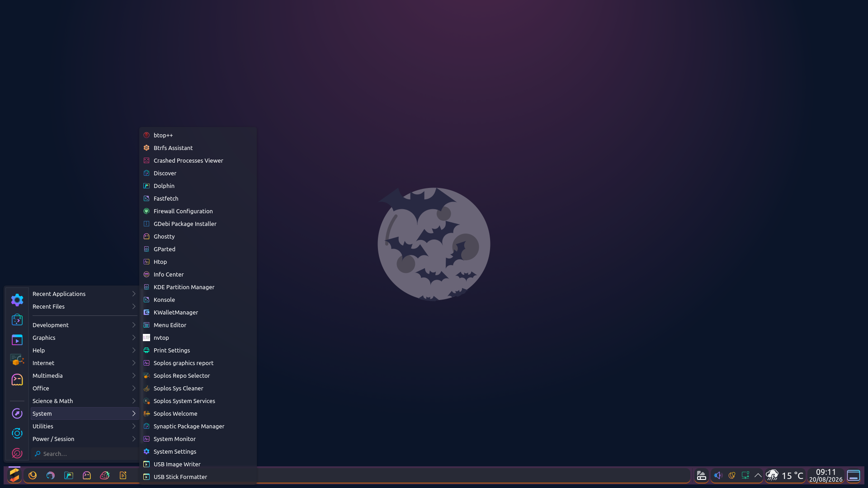Open Soplos graphics report

[198, 363]
